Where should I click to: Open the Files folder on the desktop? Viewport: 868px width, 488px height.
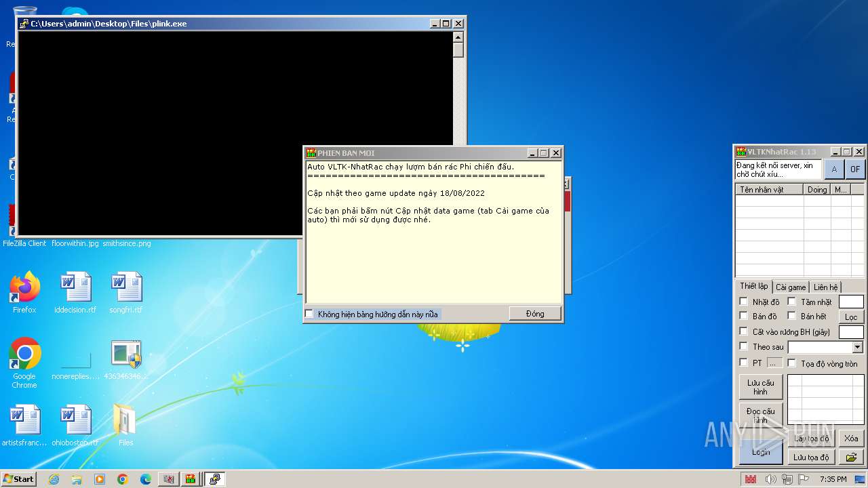tap(126, 425)
